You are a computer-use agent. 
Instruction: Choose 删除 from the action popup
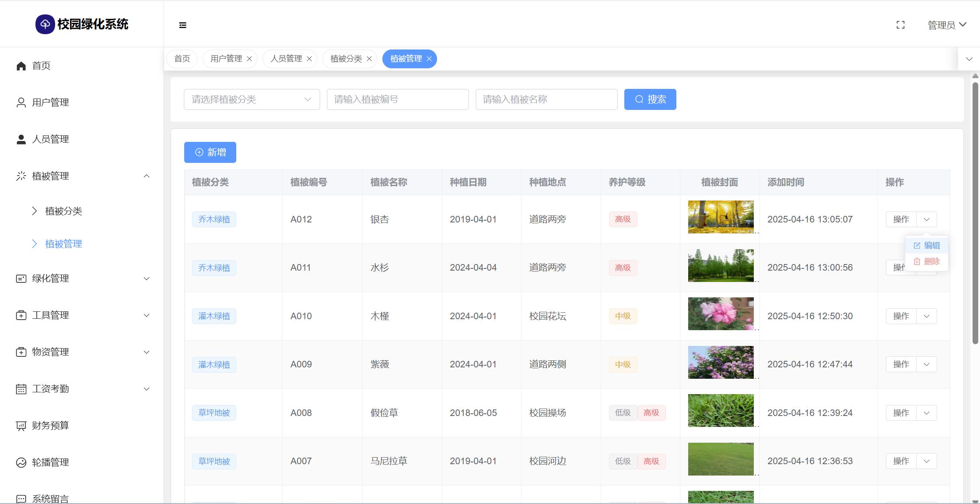coord(927,261)
